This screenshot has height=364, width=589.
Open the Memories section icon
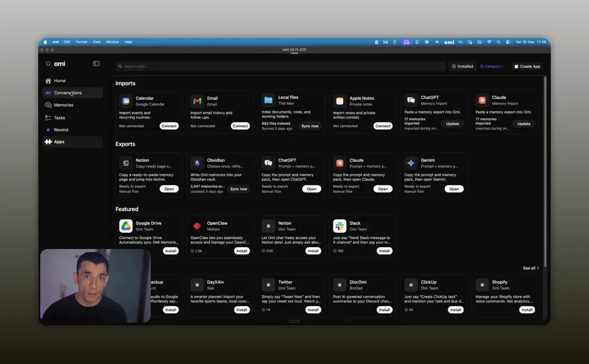click(x=48, y=105)
